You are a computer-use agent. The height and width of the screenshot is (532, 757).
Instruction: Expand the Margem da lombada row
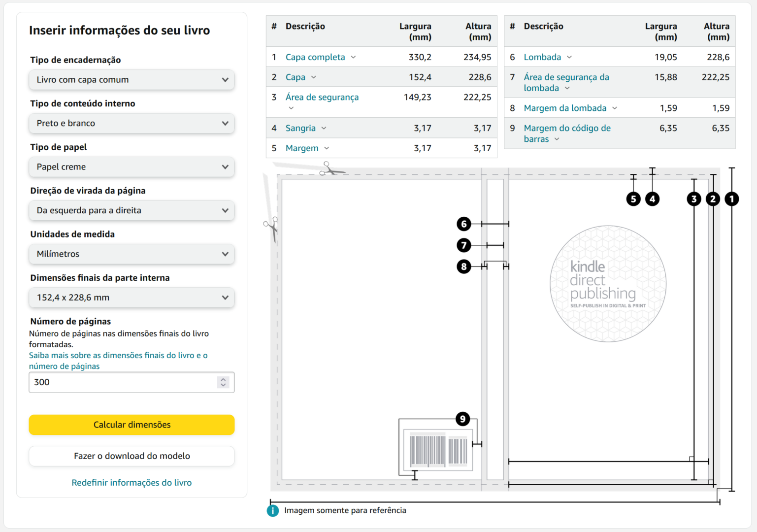pos(570,108)
